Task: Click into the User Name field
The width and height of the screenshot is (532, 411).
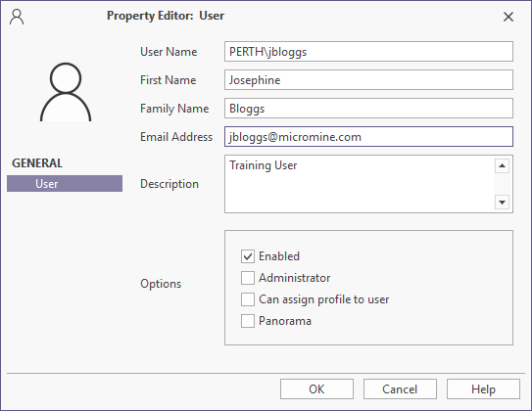Action: (368, 52)
